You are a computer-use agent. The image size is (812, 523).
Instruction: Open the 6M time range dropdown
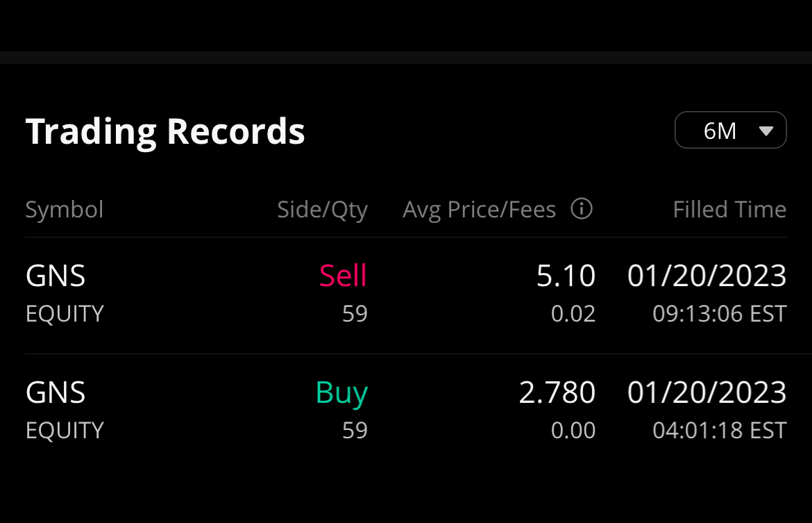tap(730, 130)
